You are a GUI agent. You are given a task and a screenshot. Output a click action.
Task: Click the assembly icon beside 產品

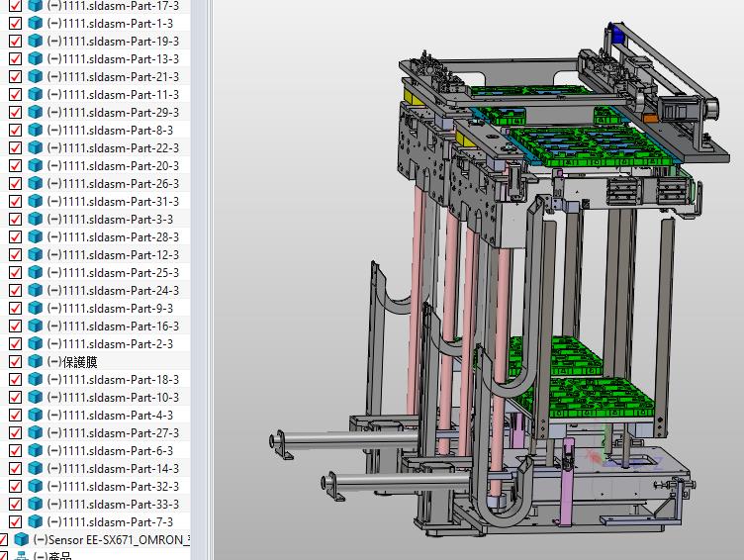click(x=21, y=557)
